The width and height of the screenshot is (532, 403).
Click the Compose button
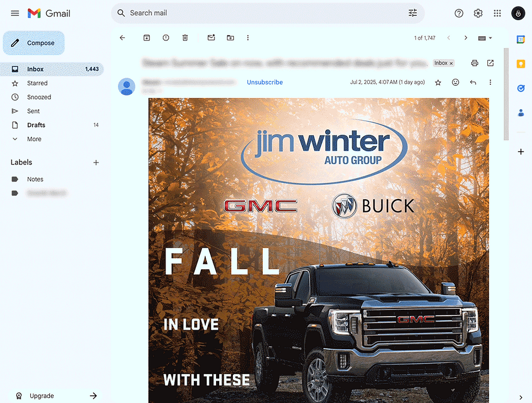pos(34,43)
